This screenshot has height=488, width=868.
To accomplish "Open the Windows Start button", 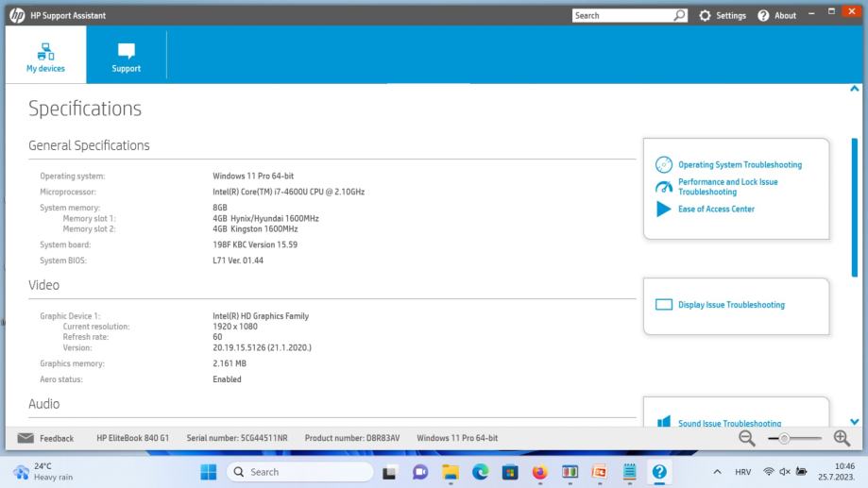I will [x=209, y=472].
